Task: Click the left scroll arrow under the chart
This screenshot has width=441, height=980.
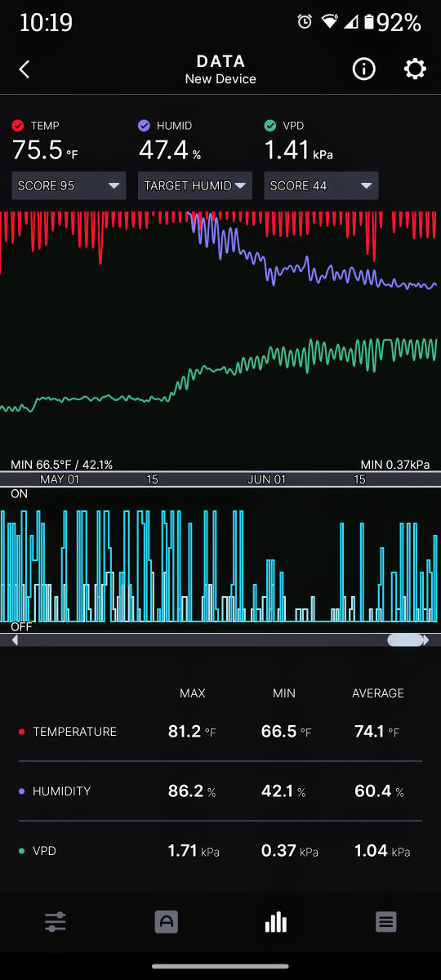Action: pos(14,641)
